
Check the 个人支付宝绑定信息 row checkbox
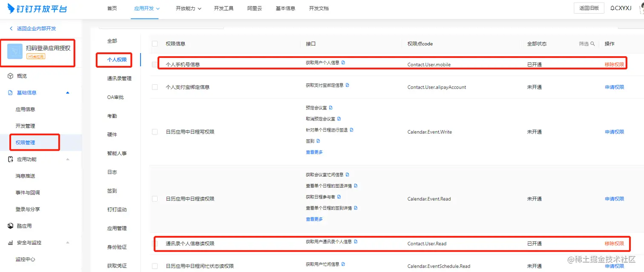[155, 87]
